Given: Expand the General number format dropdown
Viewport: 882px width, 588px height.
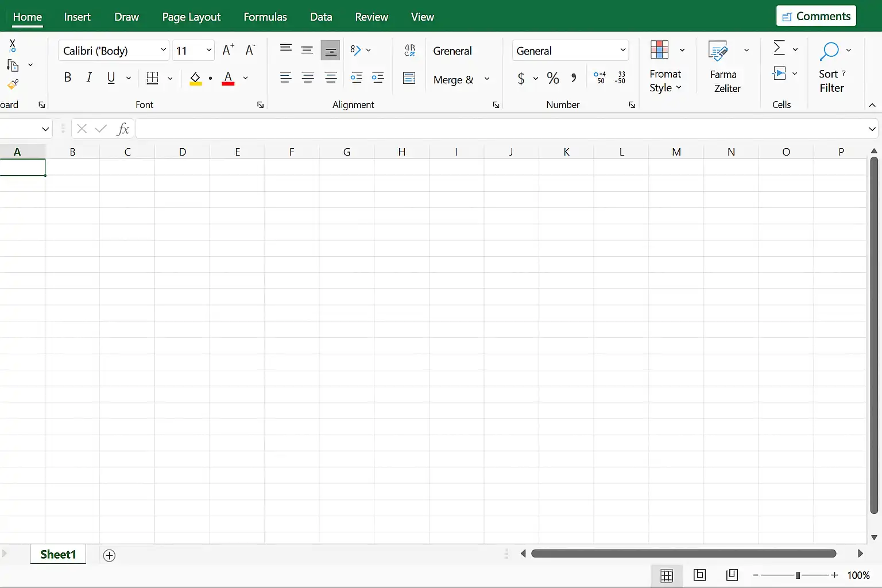Looking at the screenshot, I should (622, 51).
